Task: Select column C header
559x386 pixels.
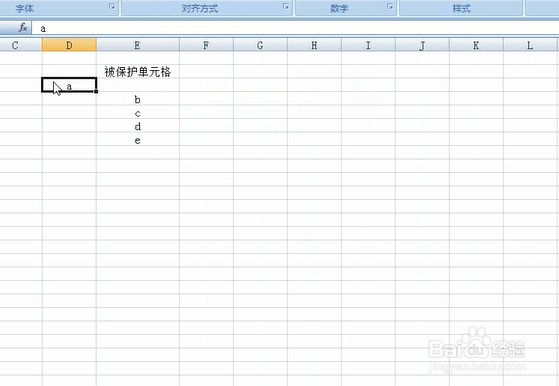Action: pos(21,45)
